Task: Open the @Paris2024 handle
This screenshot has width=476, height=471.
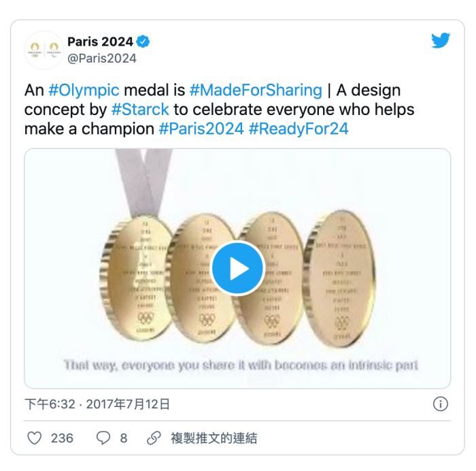Action: pyautogui.click(x=102, y=59)
